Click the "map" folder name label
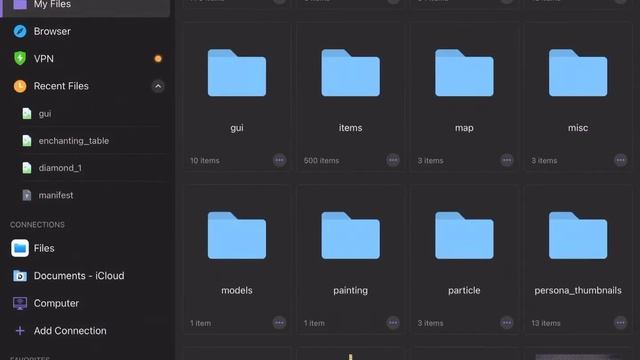The width and height of the screenshot is (640, 360). tap(464, 128)
